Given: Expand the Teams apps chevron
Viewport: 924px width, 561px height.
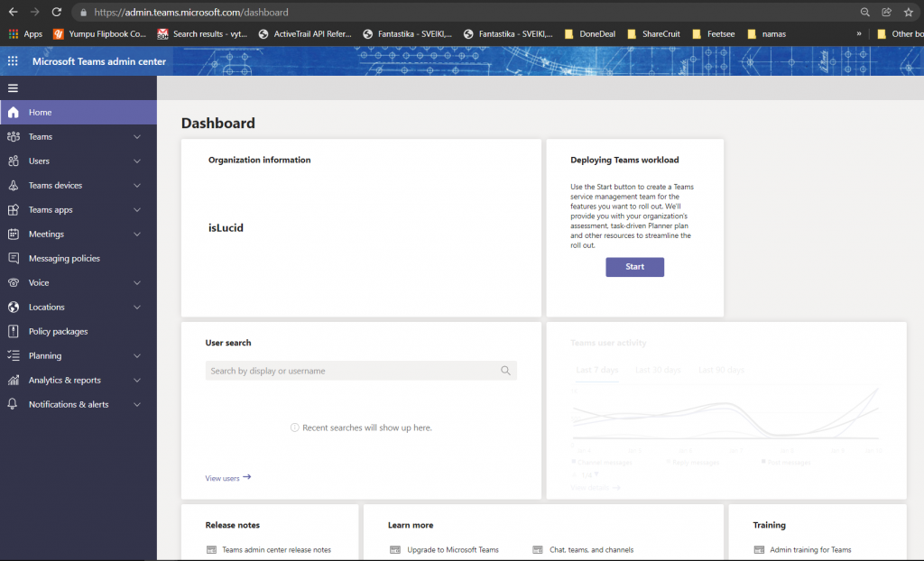Looking at the screenshot, I should coord(137,210).
